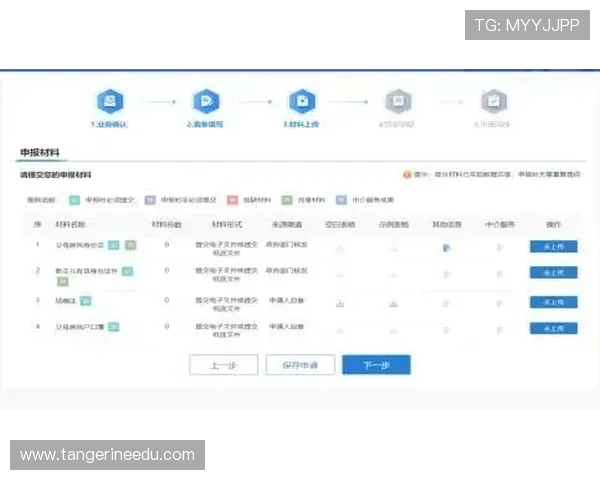The image size is (600, 480).
Task: Switch to the 申报材料 tab
Action: pos(40,153)
